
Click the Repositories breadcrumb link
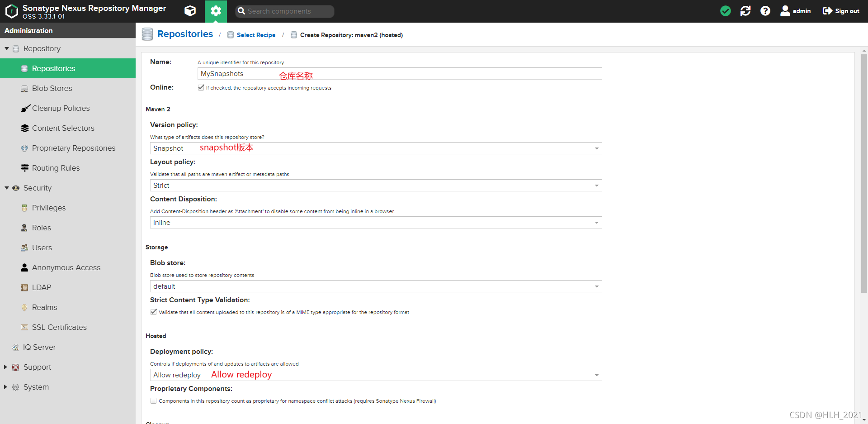point(185,34)
